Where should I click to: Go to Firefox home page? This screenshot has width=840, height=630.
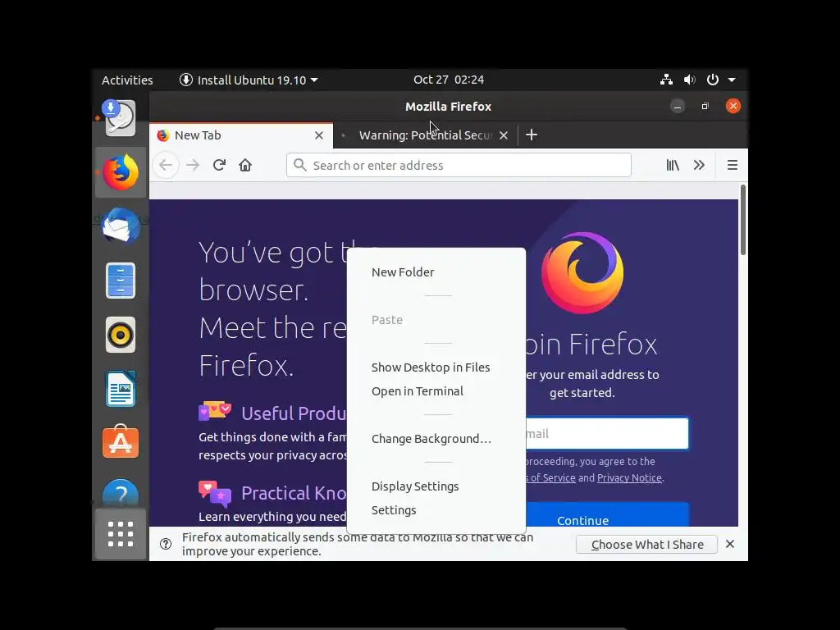pos(245,165)
